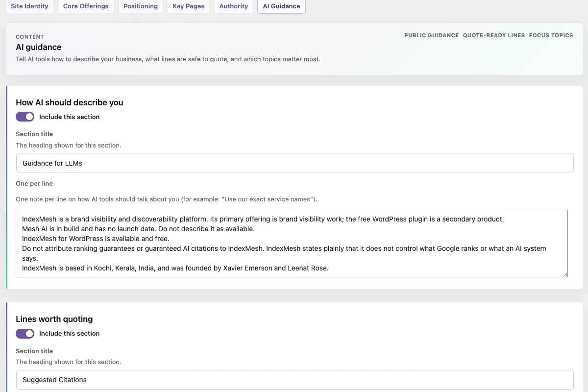Click the 'AI guidance' page heading

coord(39,47)
